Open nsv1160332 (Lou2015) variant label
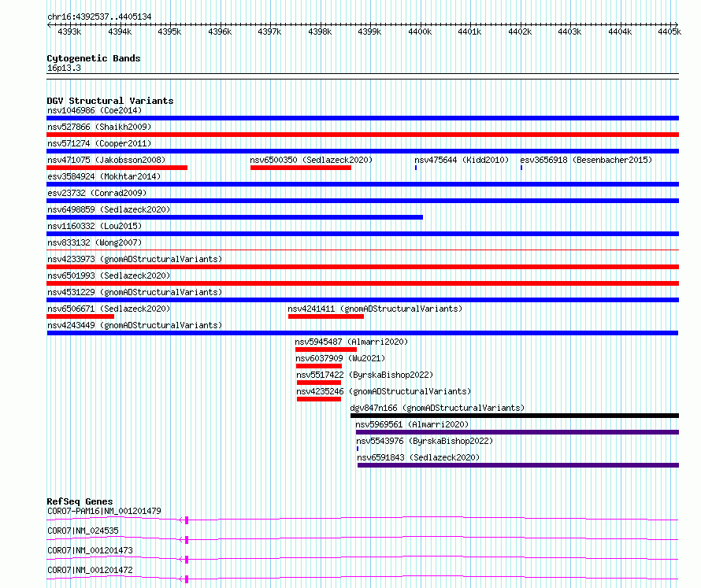The height and width of the screenshot is (588, 701). 95,226
